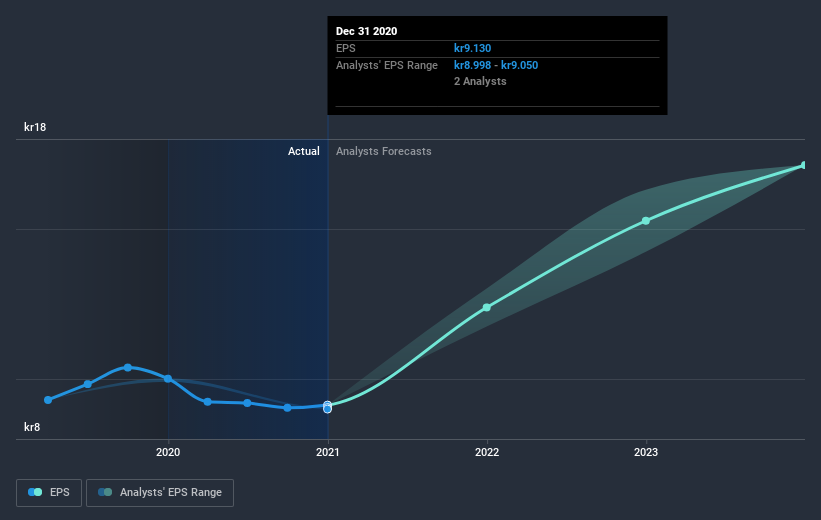Click the kr8 y-axis label
Viewport: 821px width, 520px height.
pos(32,427)
